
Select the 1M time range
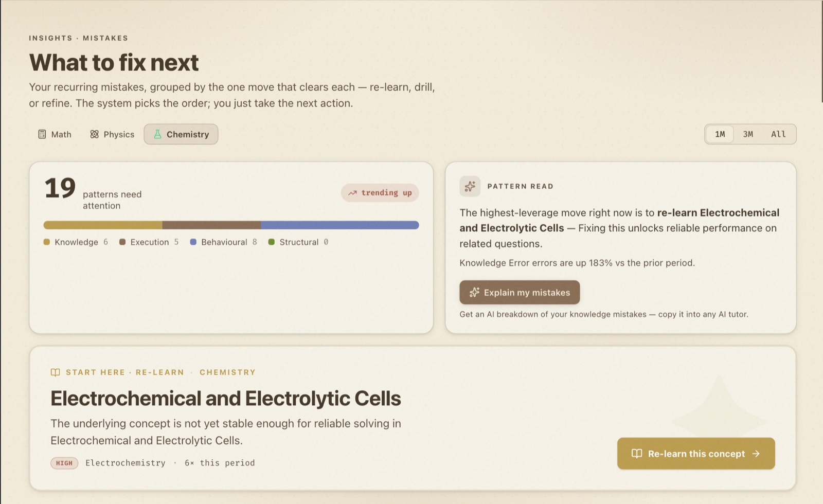coord(720,134)
